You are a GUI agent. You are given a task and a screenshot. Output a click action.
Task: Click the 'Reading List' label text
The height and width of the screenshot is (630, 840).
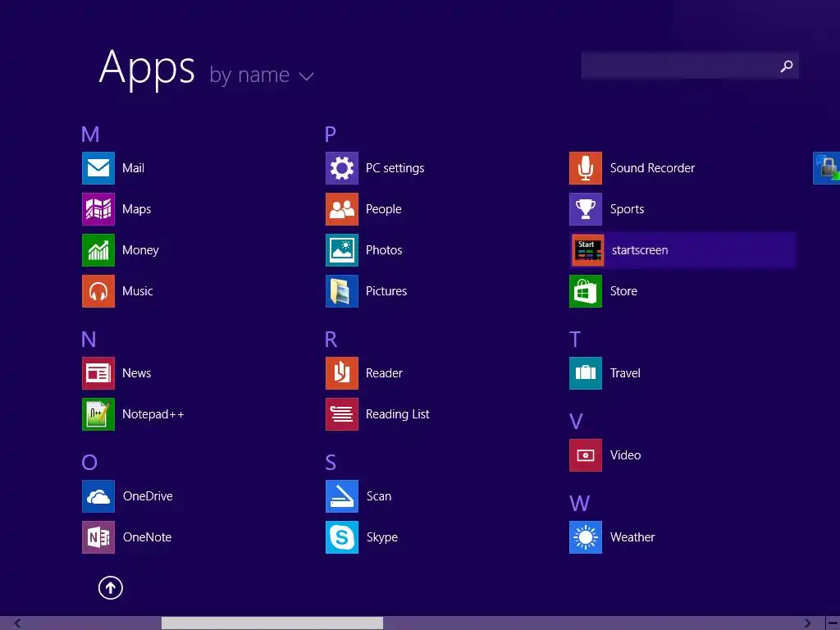point(398,414)
